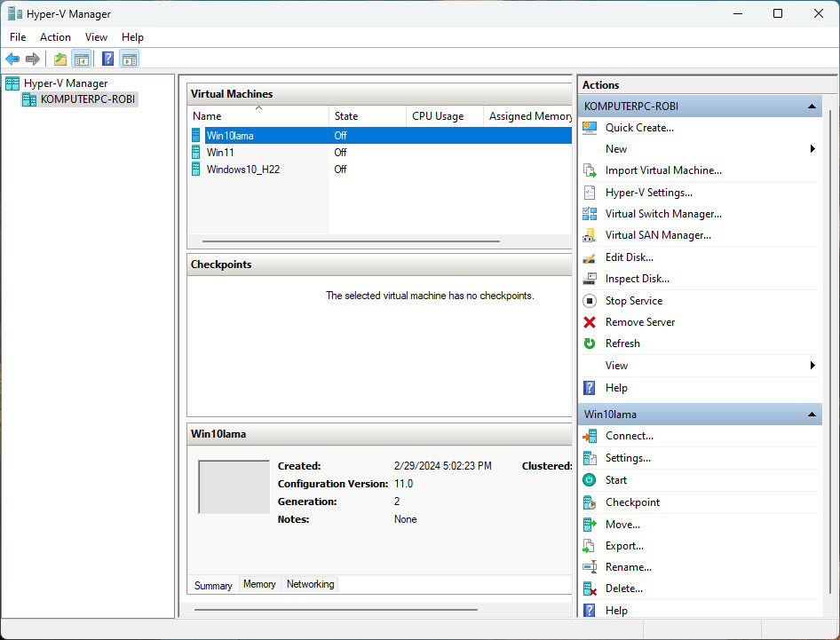The image size is (840, 640).
Task: Start the Win10lama virtual machine
Action: click(x=616, y=479)
